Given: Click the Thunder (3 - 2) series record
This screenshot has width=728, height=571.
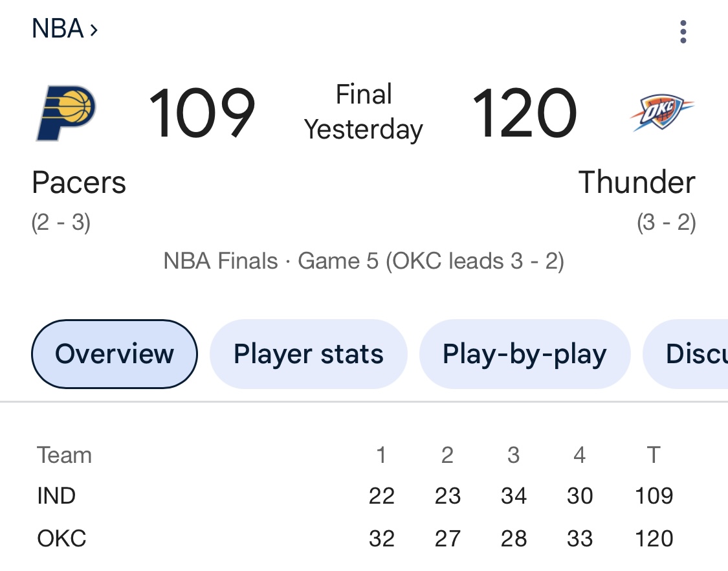Looking at the screenshot, I should click(x=667, y=222).
